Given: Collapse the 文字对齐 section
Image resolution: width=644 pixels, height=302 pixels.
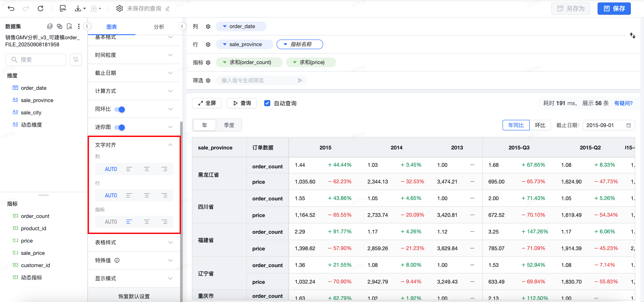Looking at the screenshot, I should click(x=170, y=145).
